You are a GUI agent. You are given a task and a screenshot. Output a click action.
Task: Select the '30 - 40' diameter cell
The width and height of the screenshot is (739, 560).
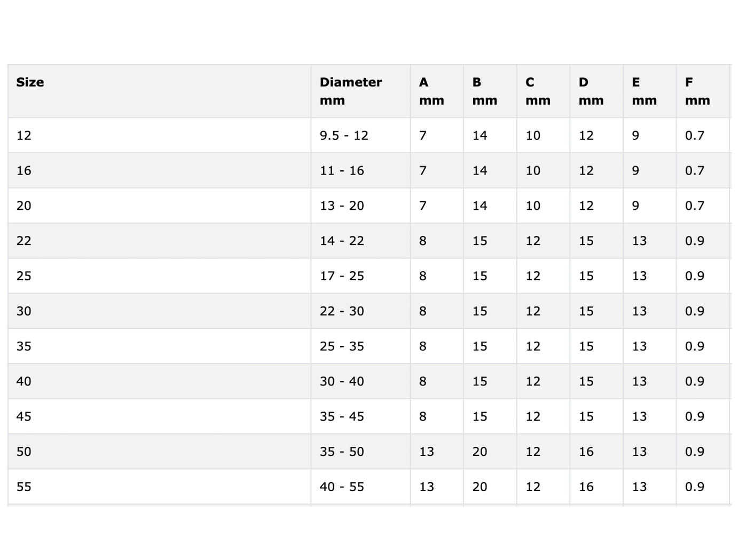pyautogui.click(x=342, y=382)
